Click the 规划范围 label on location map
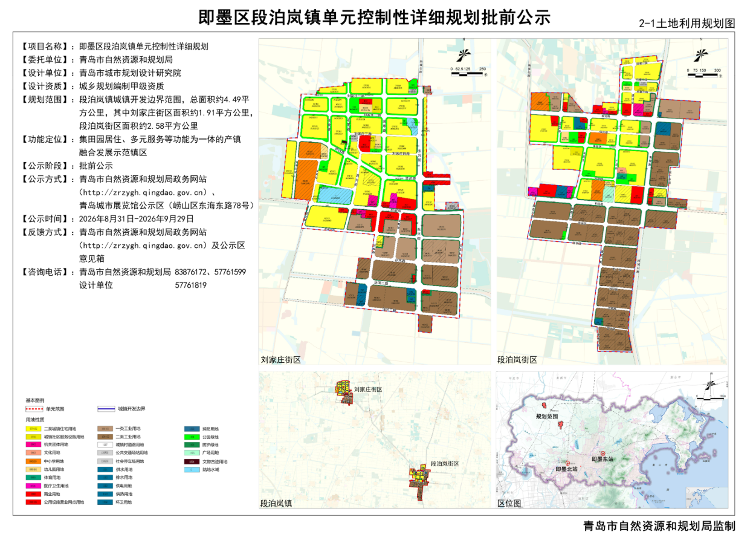The image size is (756, 537). tap(548, 417)
